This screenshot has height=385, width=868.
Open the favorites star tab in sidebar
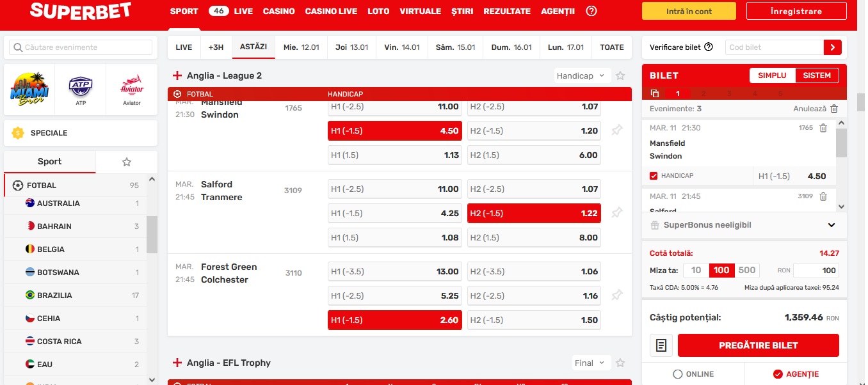[x=127, y=162]
